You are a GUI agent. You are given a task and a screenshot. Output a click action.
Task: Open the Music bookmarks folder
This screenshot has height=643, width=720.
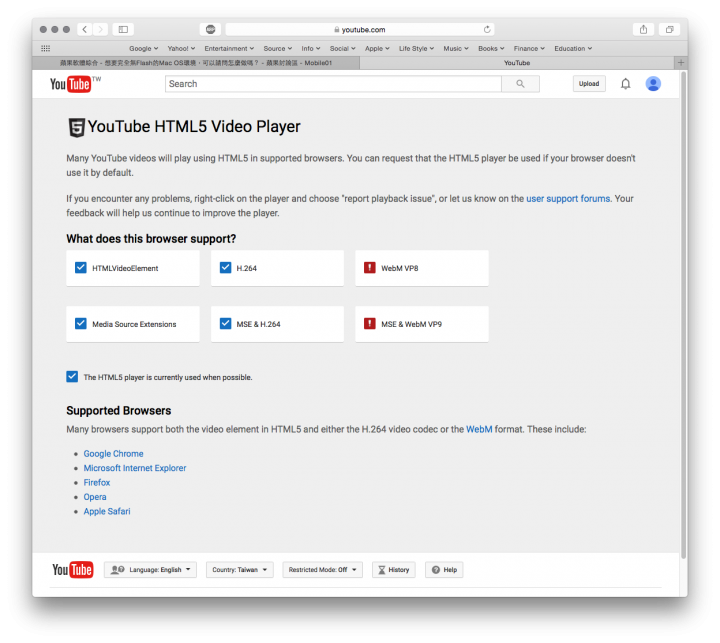(x=456, y=48)
